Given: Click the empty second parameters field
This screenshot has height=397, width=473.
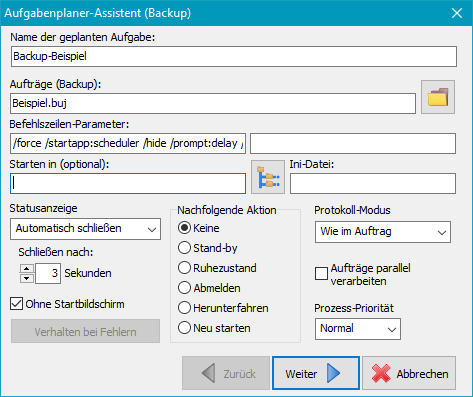Looking at the screenshot, I should coord(353,144).
